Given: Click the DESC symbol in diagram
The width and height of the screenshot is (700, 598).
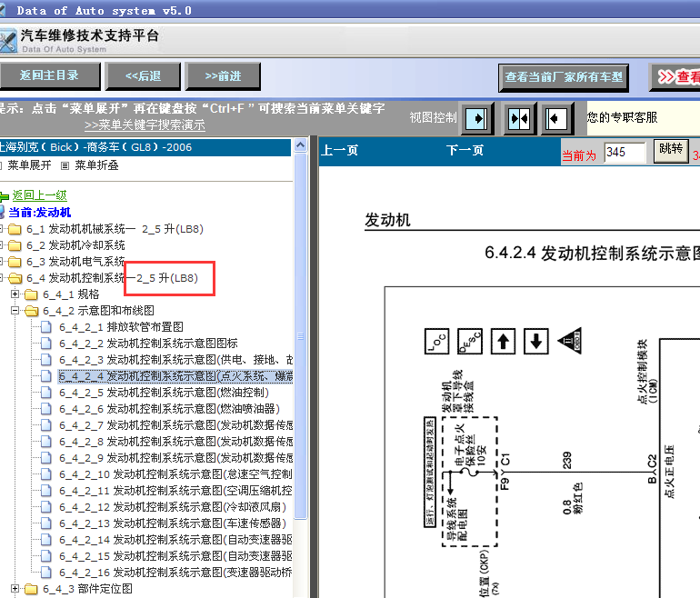Looking at the screenshot, I should click(x=470, y=342).
